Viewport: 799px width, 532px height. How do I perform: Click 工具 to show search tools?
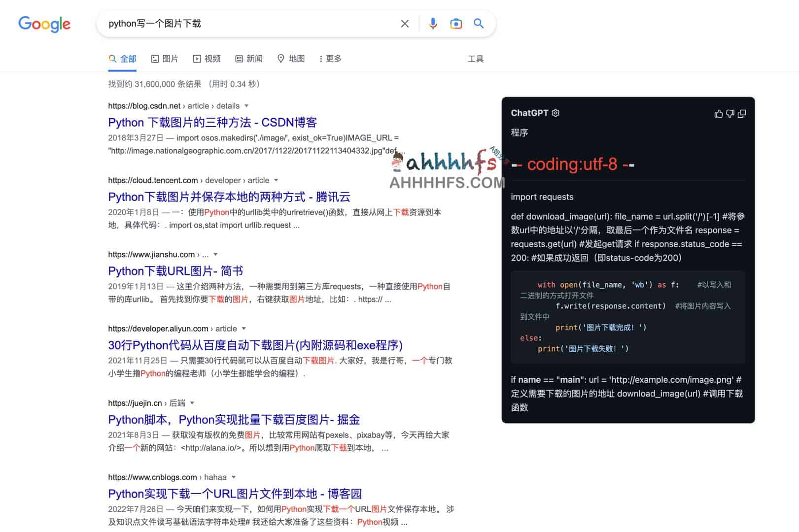pos(476,59)
